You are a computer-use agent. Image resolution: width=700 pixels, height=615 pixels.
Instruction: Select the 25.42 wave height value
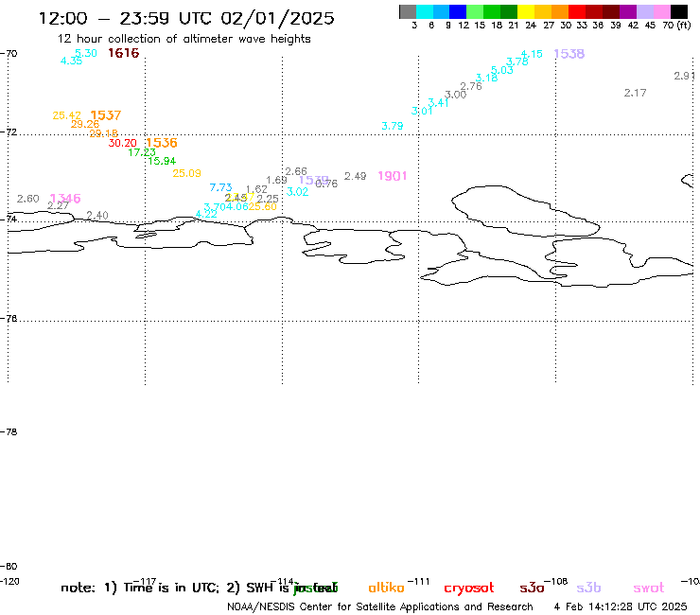[x=66, y=115]
